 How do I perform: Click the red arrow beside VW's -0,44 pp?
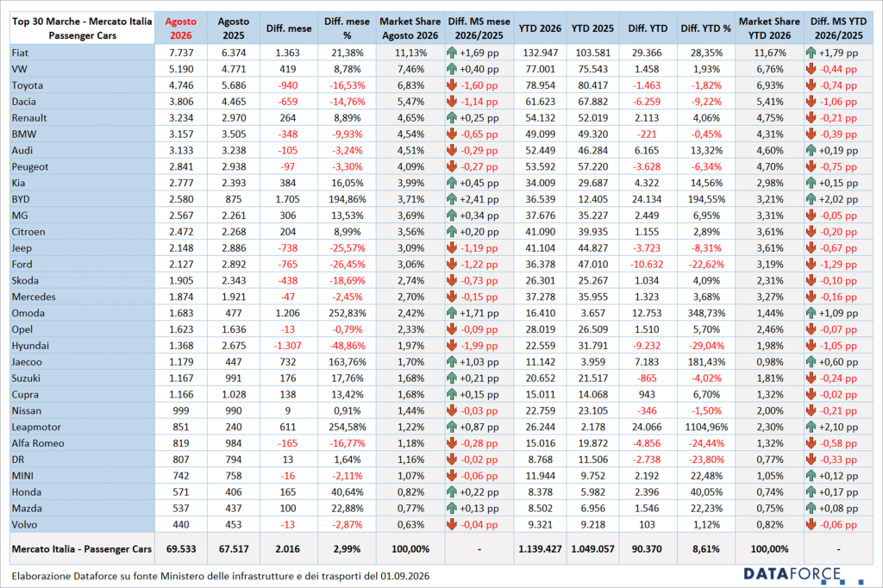pyautogui.click(x=811, y=69)
